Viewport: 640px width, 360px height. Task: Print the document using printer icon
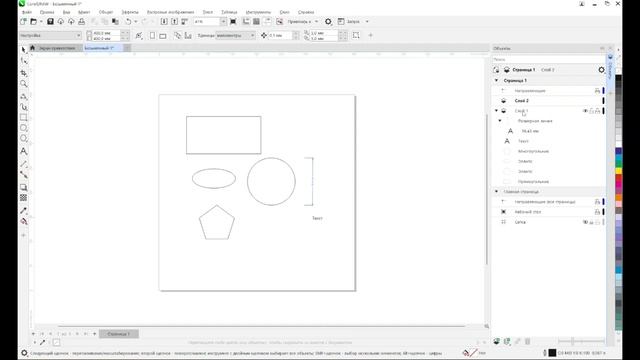(x=82, y=21)
